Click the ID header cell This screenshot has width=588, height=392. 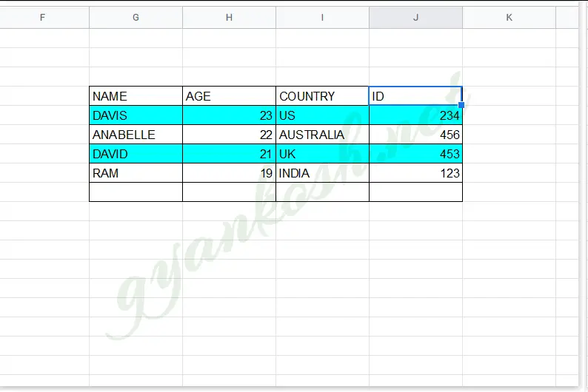[416, 96]
